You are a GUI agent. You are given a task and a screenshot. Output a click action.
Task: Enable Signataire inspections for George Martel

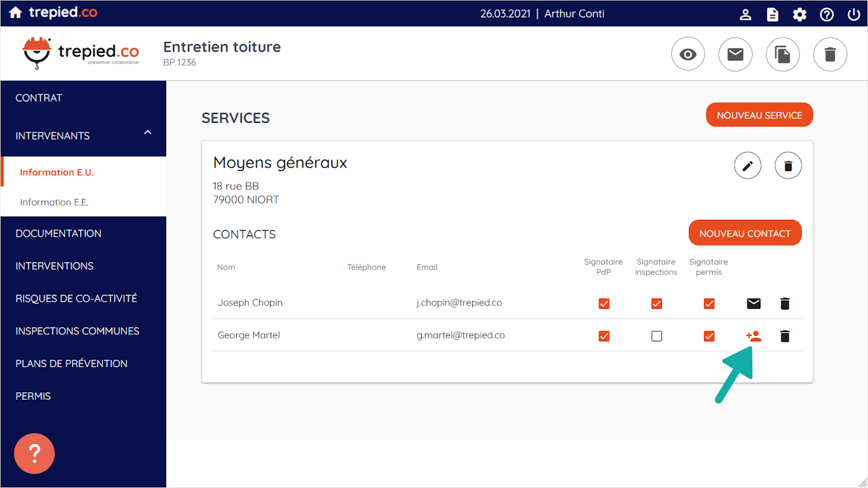point(656,336)
